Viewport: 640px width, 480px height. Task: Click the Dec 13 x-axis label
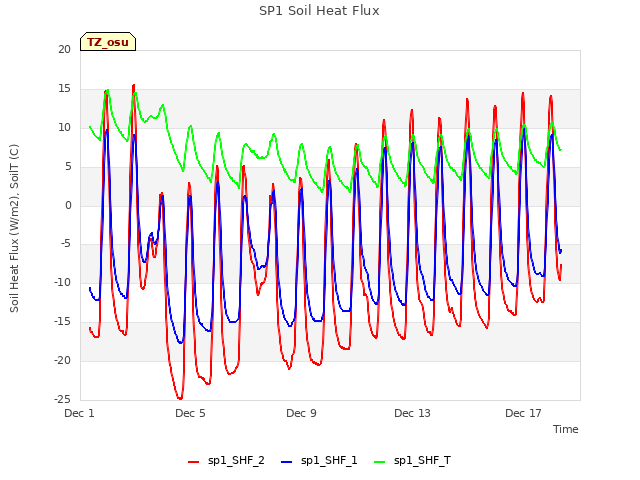pos(412,413)
